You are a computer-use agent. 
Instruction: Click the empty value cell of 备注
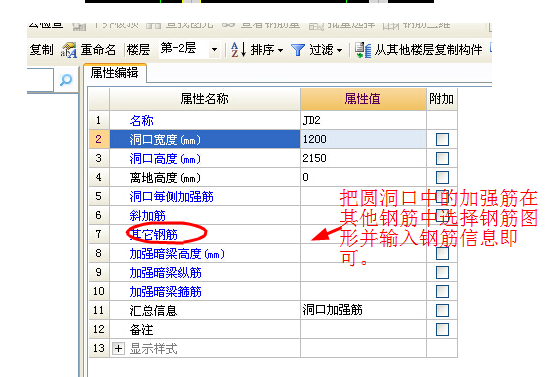point(363,330)
